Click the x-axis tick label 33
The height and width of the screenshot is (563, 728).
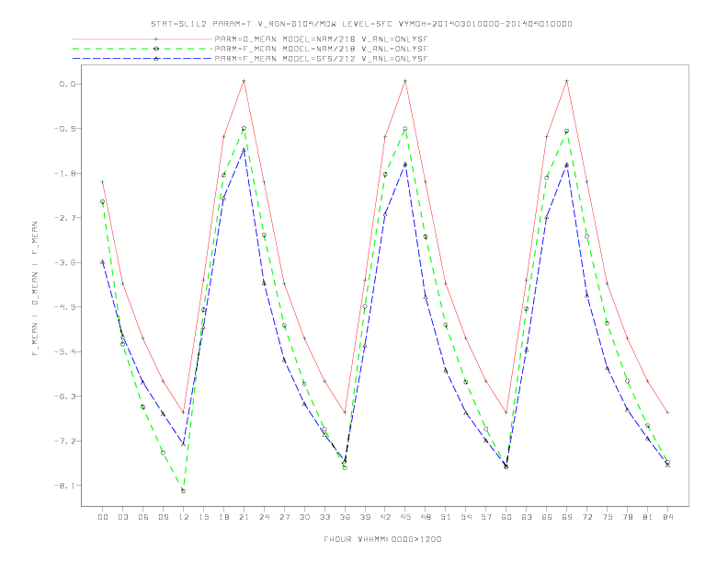324,517
